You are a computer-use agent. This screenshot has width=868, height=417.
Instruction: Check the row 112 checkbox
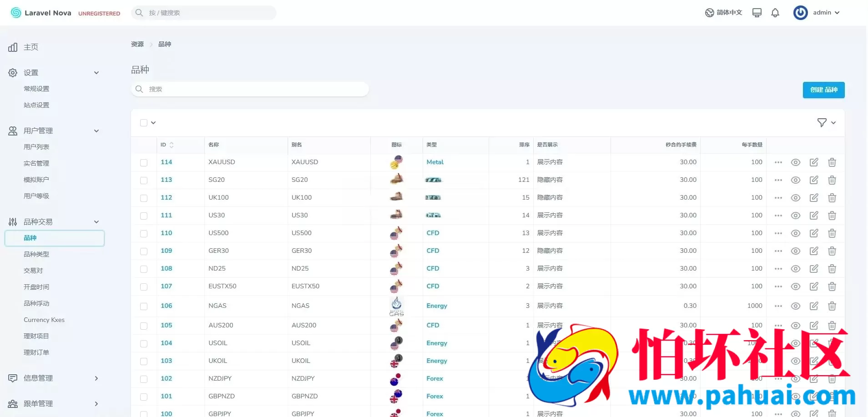tap(144, 198)
